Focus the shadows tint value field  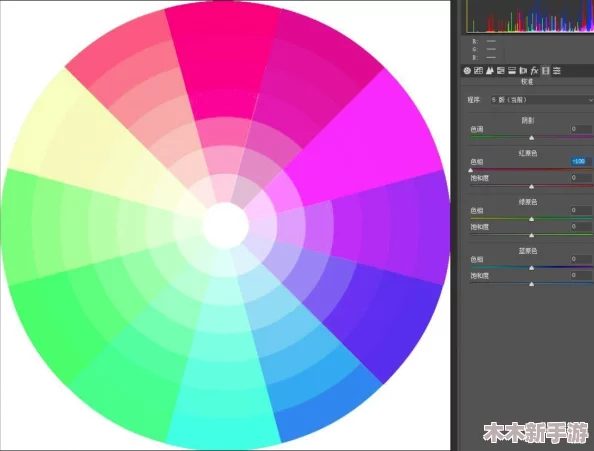point(581,129)
